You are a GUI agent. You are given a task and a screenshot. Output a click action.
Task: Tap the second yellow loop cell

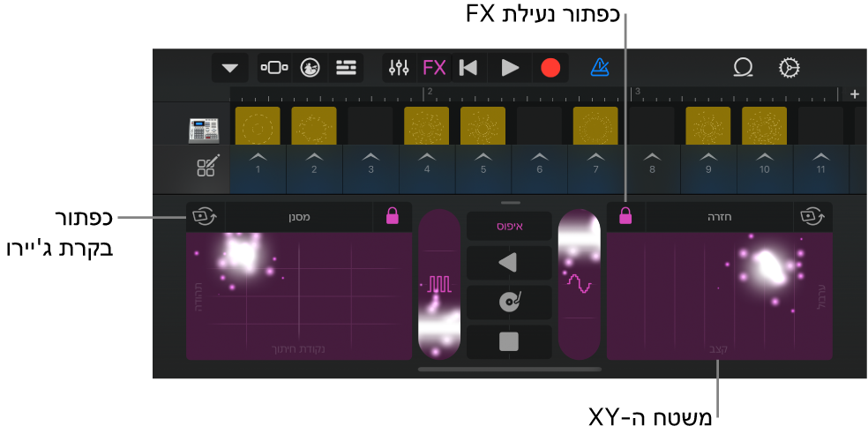click(x=314, y=125)
